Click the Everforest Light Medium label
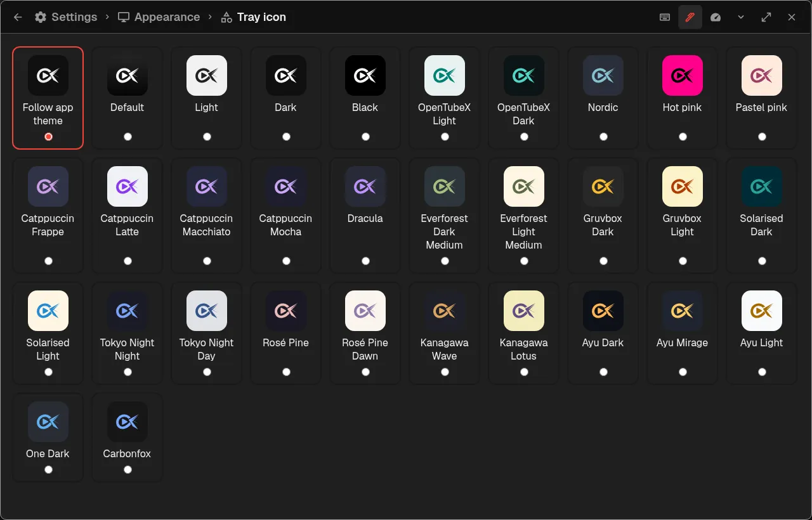The height and width of the screenshot is (520, 812). [x=524, y=231]
